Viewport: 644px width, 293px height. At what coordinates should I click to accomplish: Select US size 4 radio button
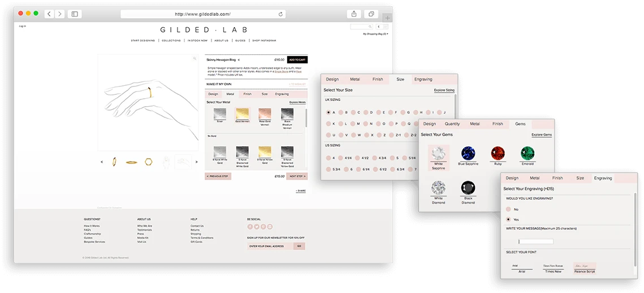(328, 158)
